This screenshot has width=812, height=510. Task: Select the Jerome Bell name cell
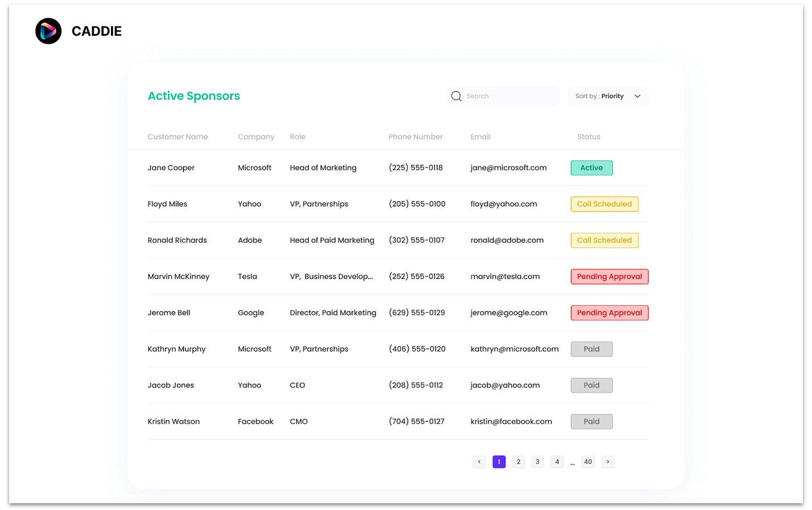point(168,313)
